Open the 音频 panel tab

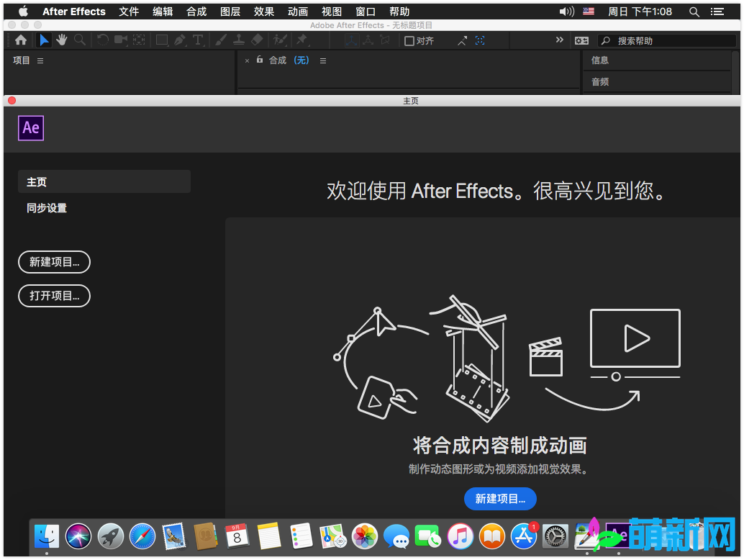click(600, 81)
